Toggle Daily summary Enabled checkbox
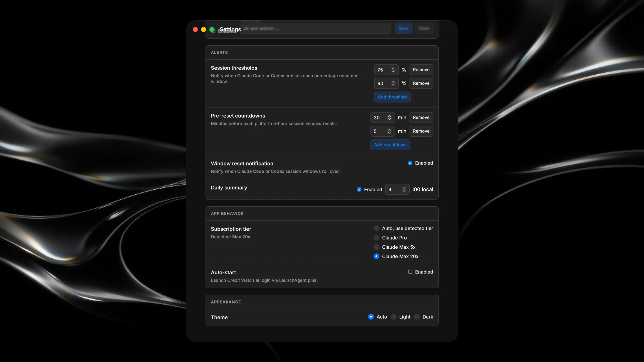 click(x=359, y=189)
